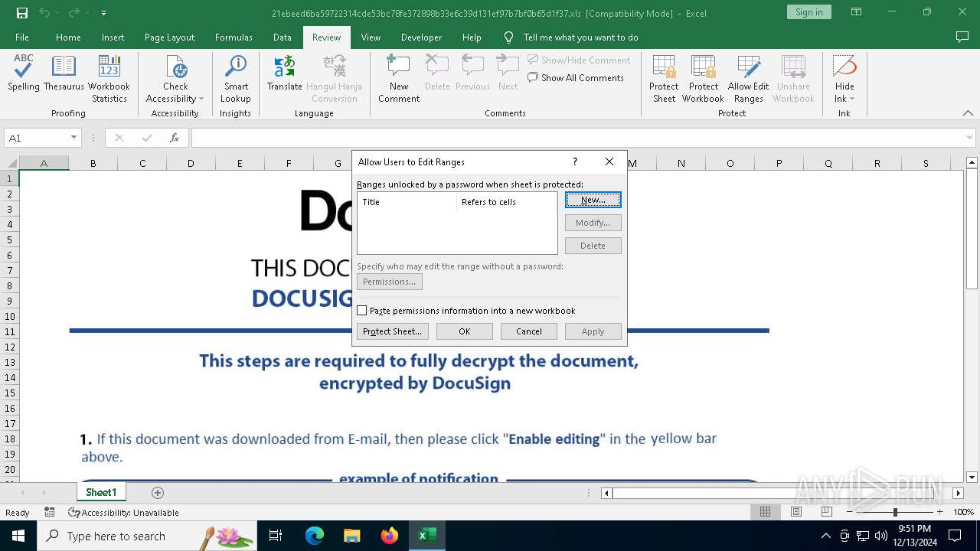Image resolution: width=980 pixels, height=551 pixels.
Task: Switch to Page Layout view in status bar
Action: point(795,512)
